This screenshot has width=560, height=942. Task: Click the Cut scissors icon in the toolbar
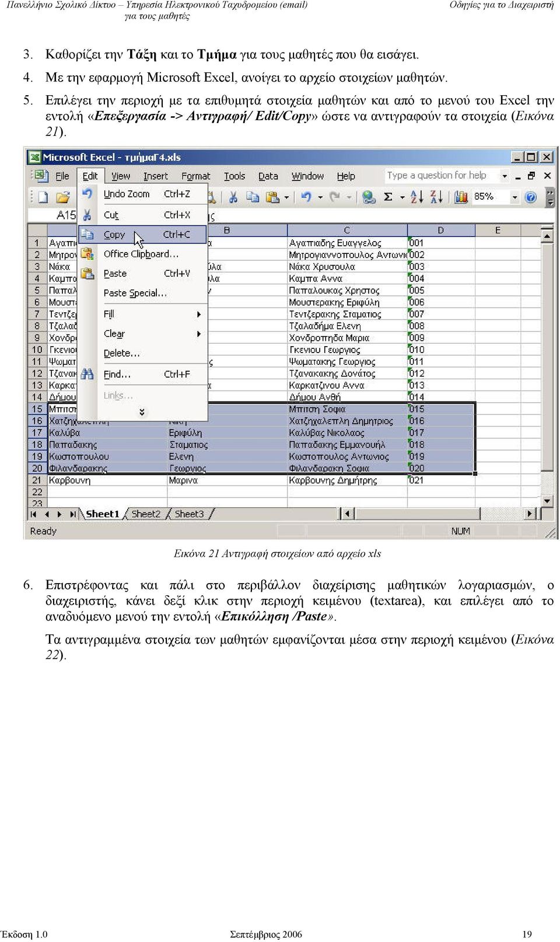(x=233, y=197)
